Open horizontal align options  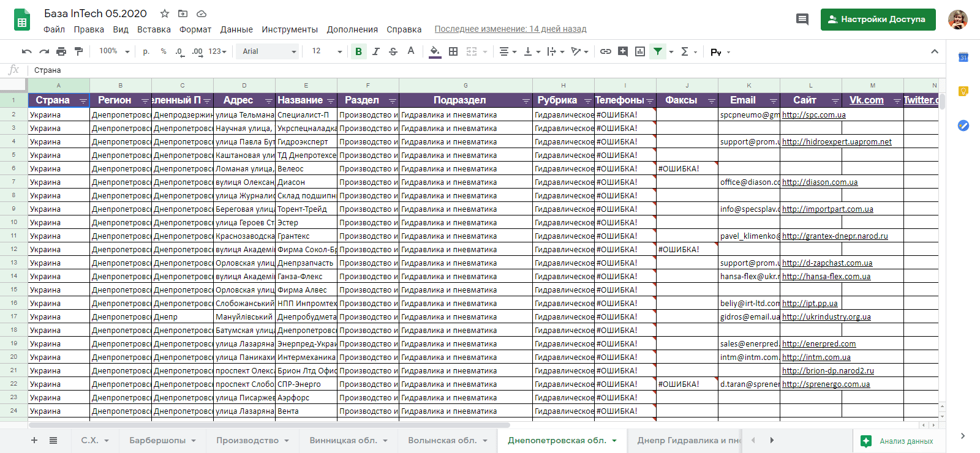click(508, 51)
